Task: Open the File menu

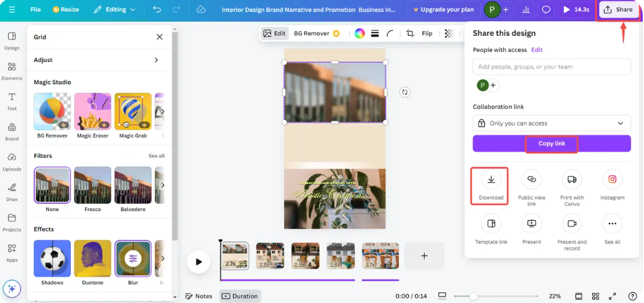Action: 36,10
